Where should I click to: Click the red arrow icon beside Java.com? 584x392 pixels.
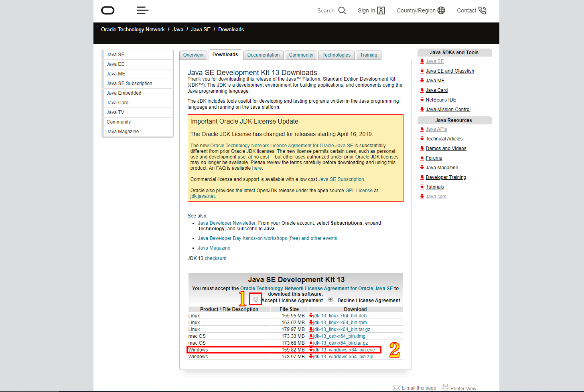422,197
